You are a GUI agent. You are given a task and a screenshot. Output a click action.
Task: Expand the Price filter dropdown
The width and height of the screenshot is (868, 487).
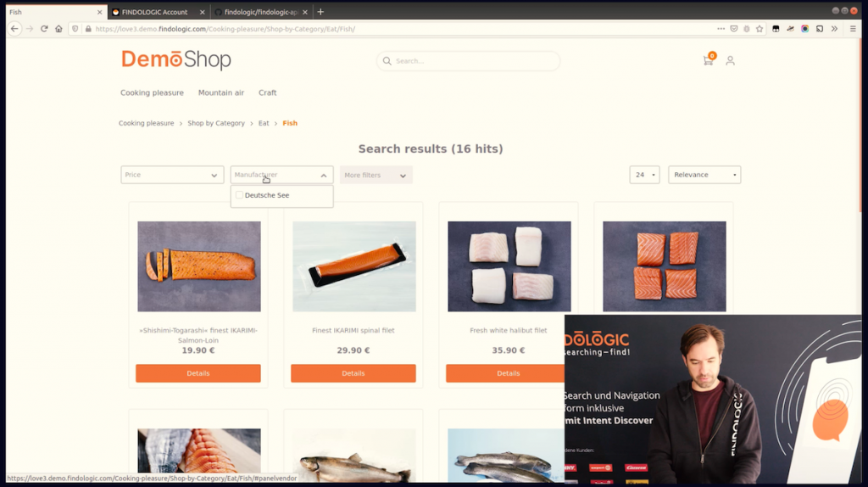(x=172, y=175)
